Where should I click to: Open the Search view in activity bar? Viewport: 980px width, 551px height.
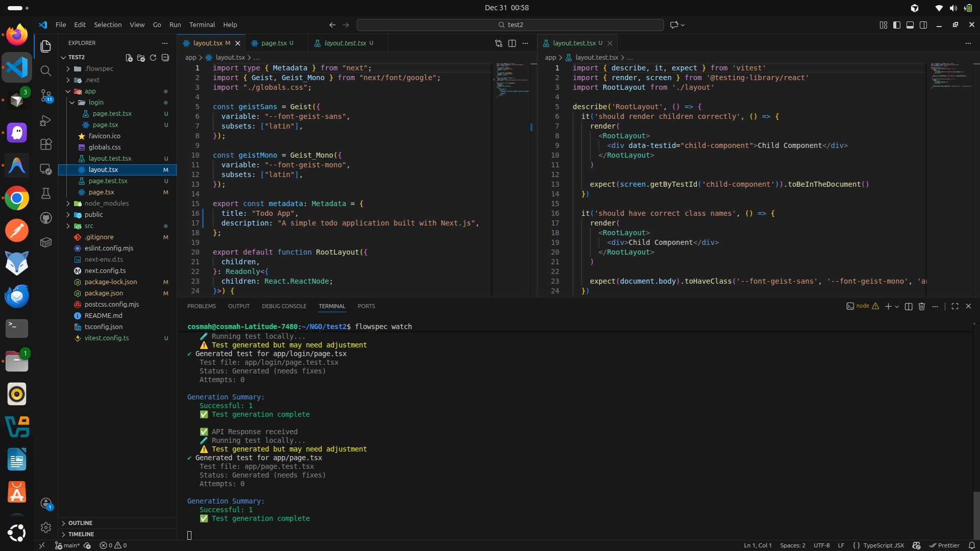point(46,71)
